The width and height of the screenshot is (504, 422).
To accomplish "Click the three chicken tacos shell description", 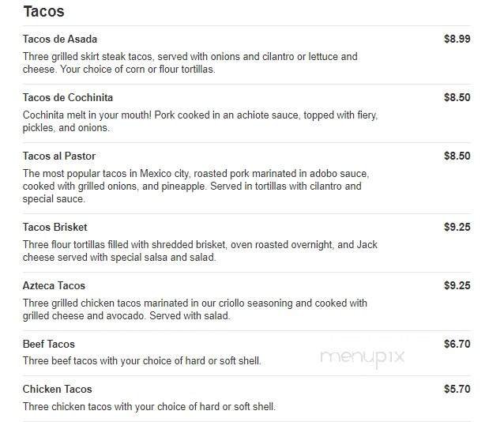I will click(149, 406).
